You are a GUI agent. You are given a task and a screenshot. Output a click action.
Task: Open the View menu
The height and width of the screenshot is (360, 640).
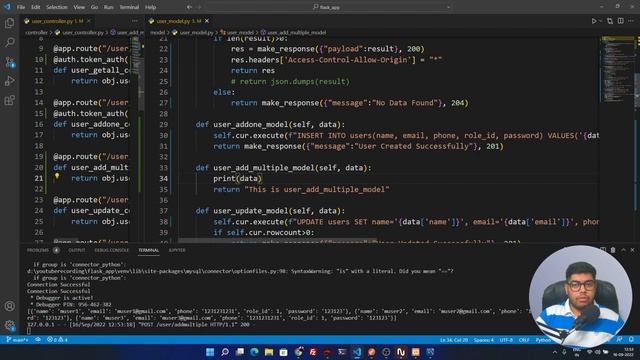(79, 7)
